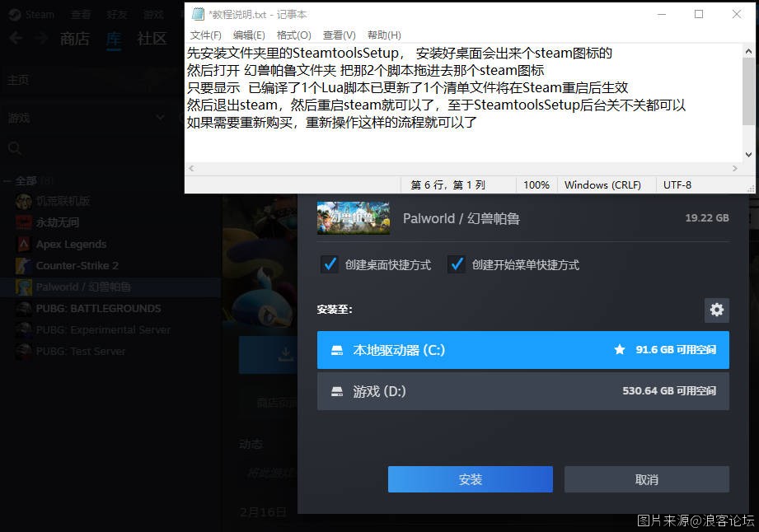Image resolution: width=759 pixels, height=532 pixels.
Task: Click the Notepad vertical scrollbar down arrow
Action: pos(748,155)
